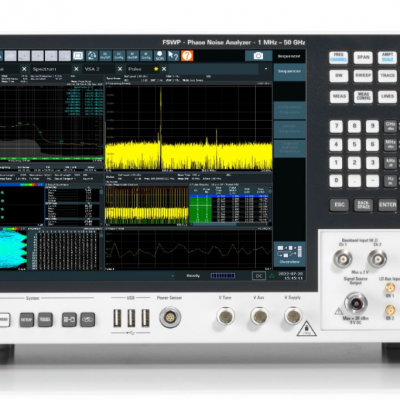Push number key 7 on keypad
The height and width of the screenshot is (400, 400).
(336, 126)
